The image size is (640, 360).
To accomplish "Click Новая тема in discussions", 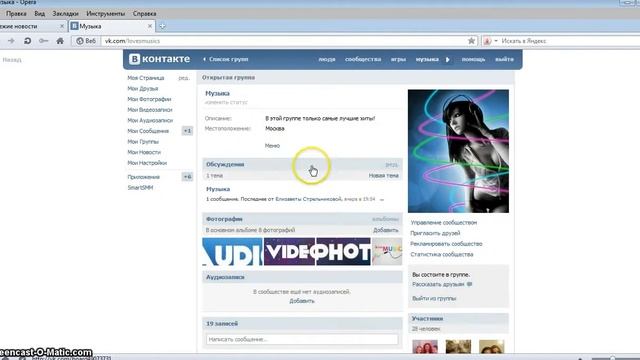I will coord(384,176).
